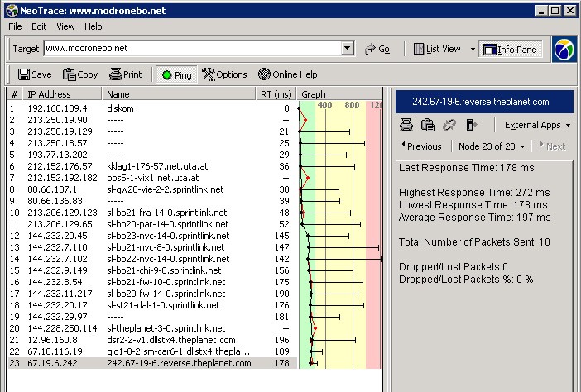581x392 pixels.
Task: Click the Go button
Action: coord(377,49)
